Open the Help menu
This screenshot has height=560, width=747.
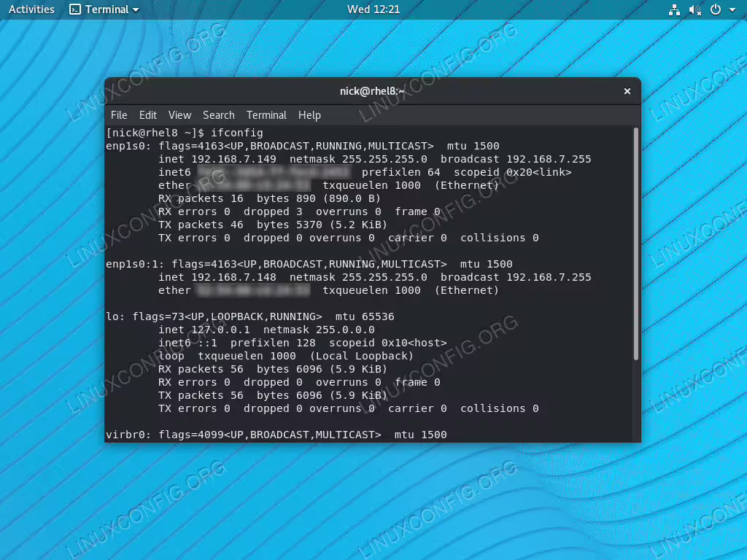tap(309, 115)
